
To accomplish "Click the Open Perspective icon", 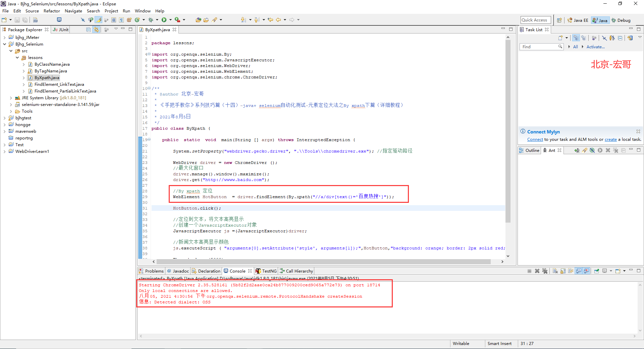I will pos(559,20).
